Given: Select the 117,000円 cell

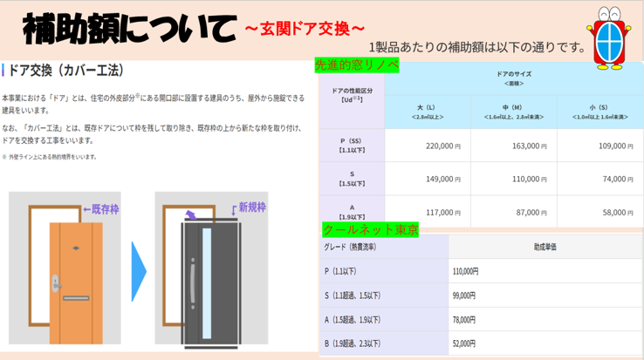Looking at the screenshot, I should pyautogui.click(x=428, y=212).
